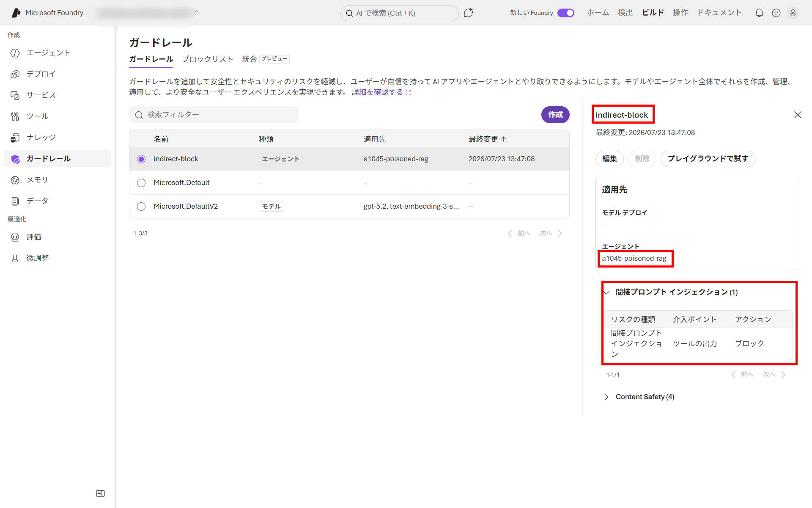Screen dimensions: 812x508
Task: Go to next page 次へ in guardrail list
Action: tap(551, 233)
